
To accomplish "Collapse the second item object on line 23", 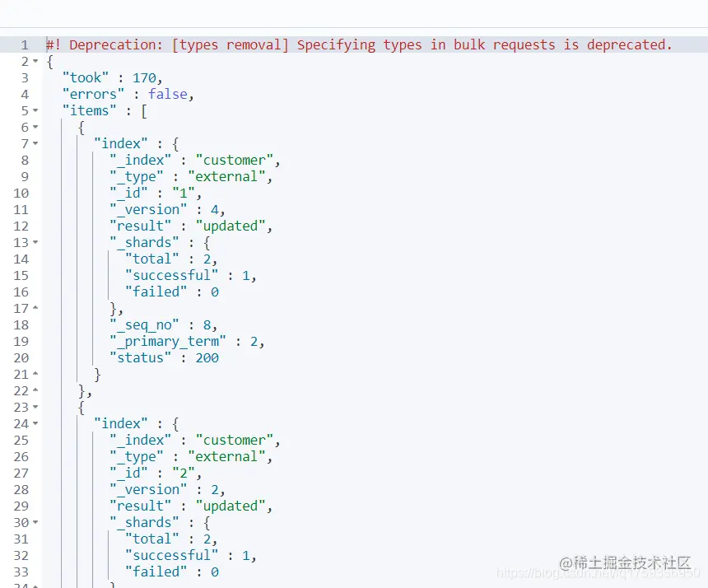I will pos(35,408).
